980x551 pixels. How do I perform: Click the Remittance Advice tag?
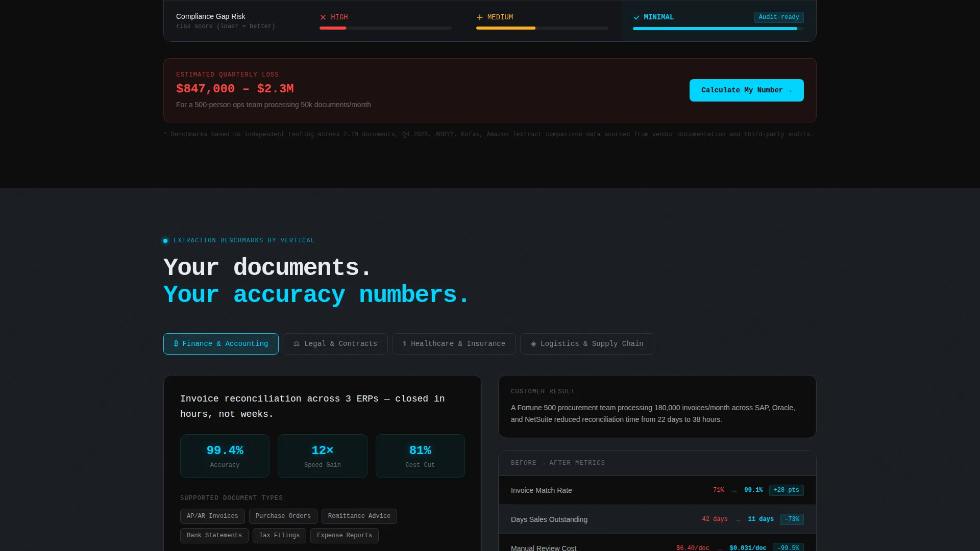(359, 516)
